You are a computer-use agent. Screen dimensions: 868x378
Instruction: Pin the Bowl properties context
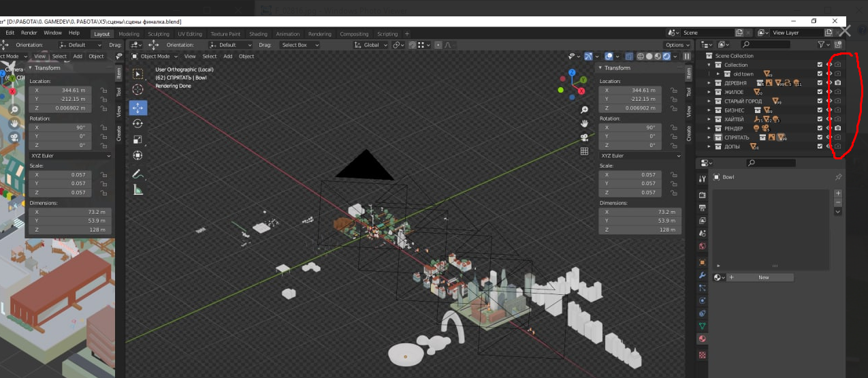838,177
